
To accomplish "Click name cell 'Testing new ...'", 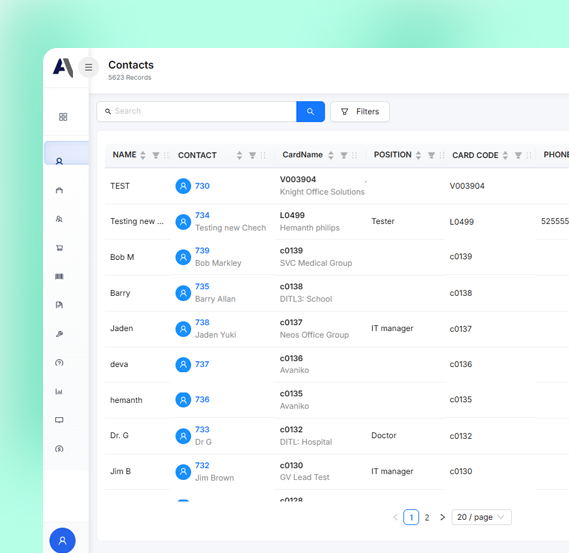I will (x=137, y=221).
